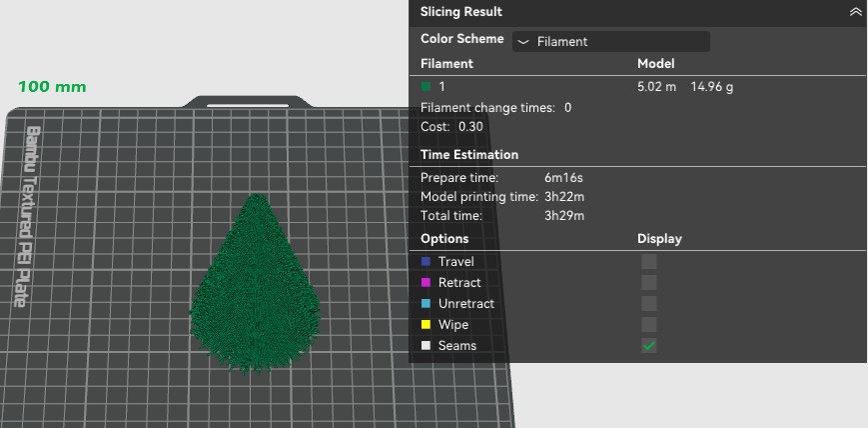Viewport: 868px width, 428px height.
Task: Click the Display column header
Action: (660, 239)
